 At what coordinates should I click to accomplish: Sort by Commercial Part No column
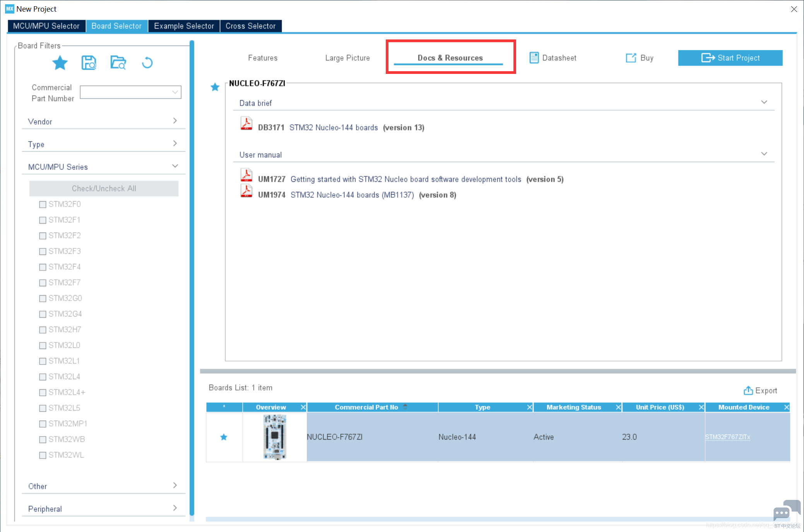tap(372, 407)
